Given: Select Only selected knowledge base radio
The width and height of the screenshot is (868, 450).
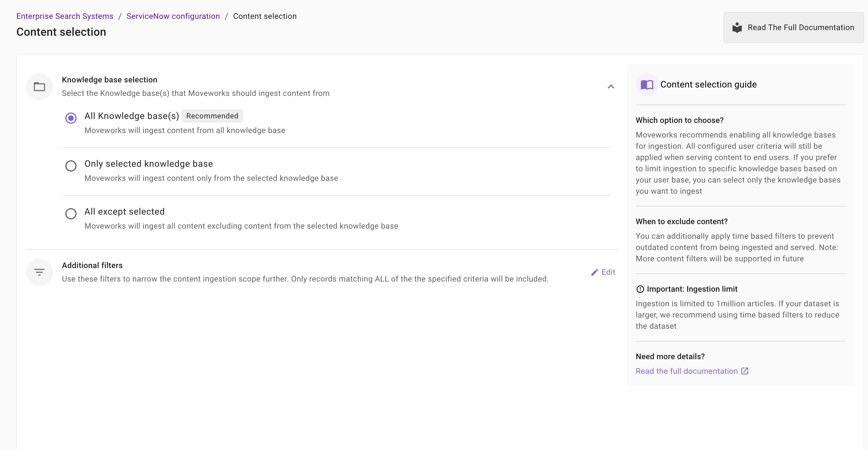Looking at the screenshot, I should coord(71,166).
